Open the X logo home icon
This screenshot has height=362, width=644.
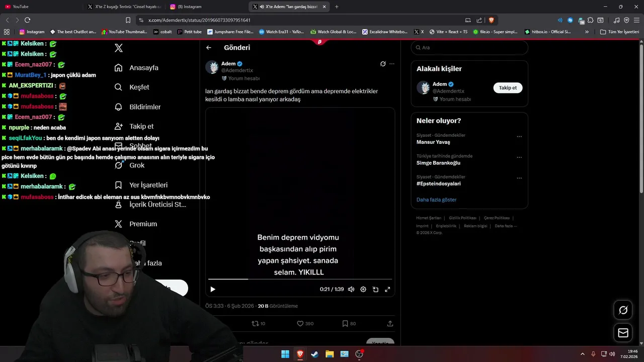pos(118,48)
